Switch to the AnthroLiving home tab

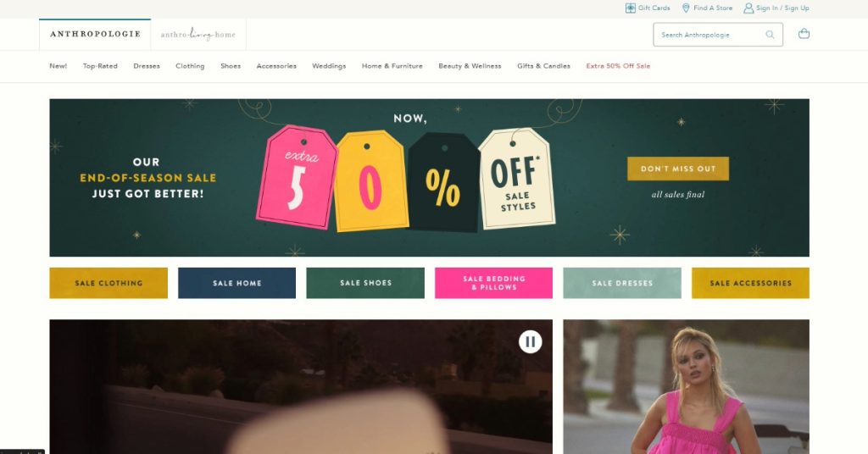tap(198, 34)
